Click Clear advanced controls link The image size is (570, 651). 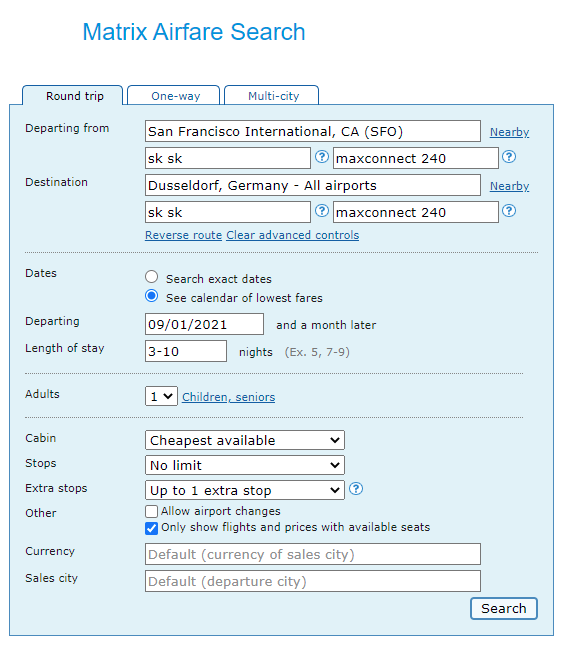pos(293,235)
